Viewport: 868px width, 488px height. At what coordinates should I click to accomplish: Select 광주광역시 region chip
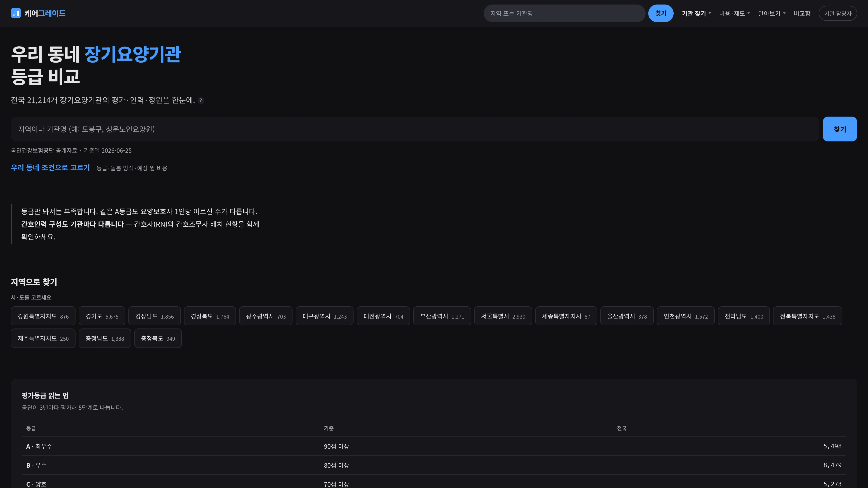click(266, 316)
